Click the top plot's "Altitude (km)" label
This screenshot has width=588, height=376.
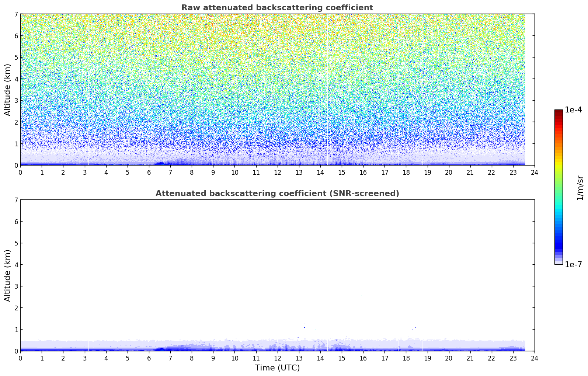pyautogui.click(x=7, y=90)
